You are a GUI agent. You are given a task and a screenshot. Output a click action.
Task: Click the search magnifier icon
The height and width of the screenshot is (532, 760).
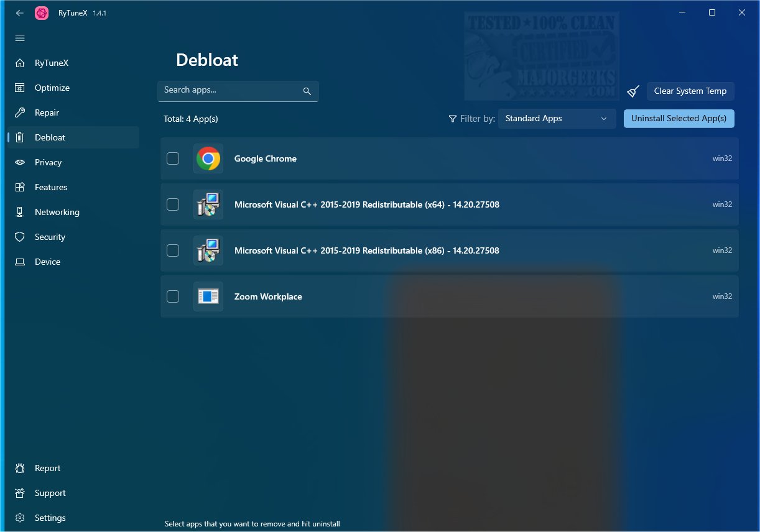tap(307, 91)
